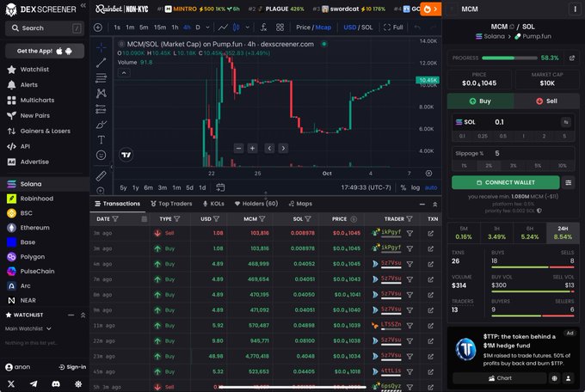Focus the Search input field
This screenshot has width=585, height=392.
click(45, 28)
